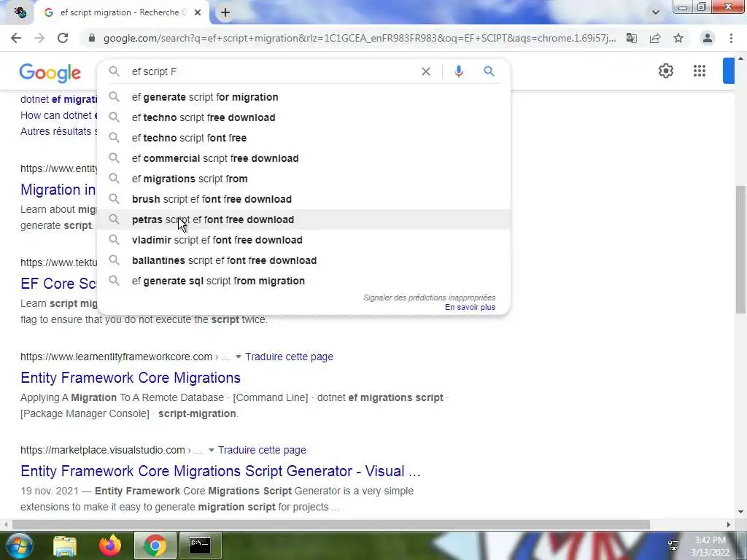Image resolution: width=747 pixels, height=560 pixels.
Task: Choose suggestion 'ef generate script for migration'
Action: (x=303, y=97)
